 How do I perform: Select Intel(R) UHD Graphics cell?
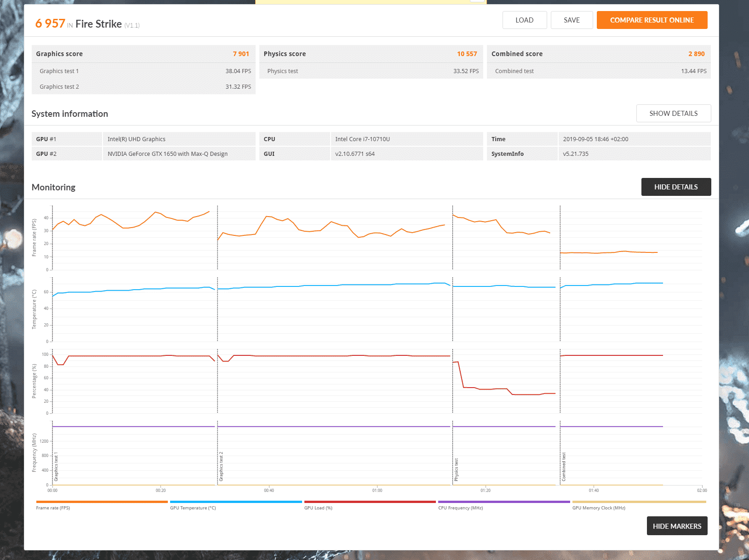[x=179, y=139]
